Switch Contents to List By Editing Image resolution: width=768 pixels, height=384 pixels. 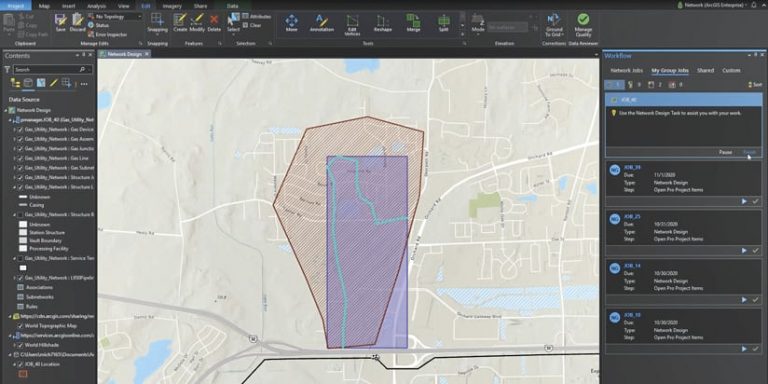point(54,83)
